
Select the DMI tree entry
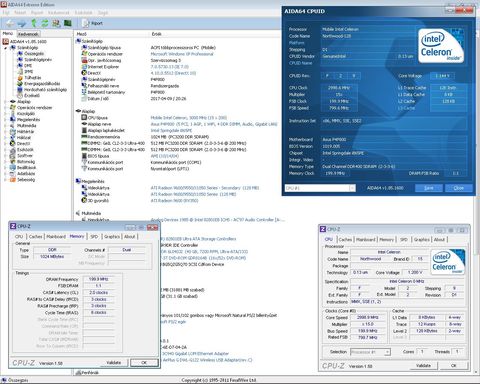pos(28,65)
